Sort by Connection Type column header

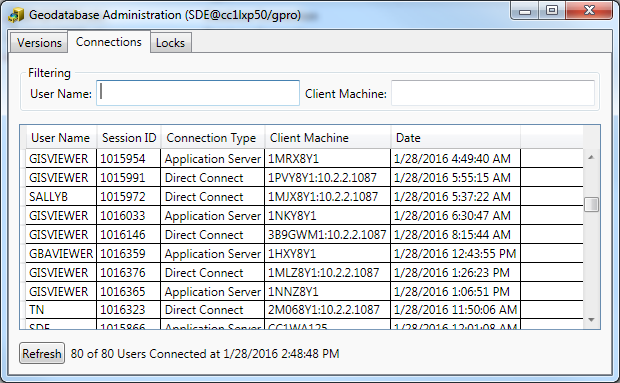212,138
